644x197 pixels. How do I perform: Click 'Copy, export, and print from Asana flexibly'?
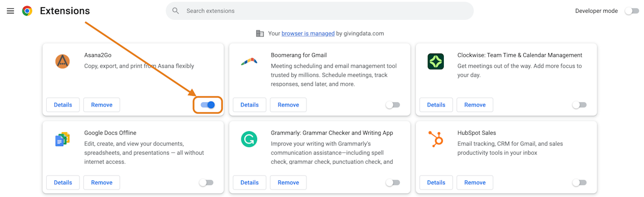coord(139,66)
